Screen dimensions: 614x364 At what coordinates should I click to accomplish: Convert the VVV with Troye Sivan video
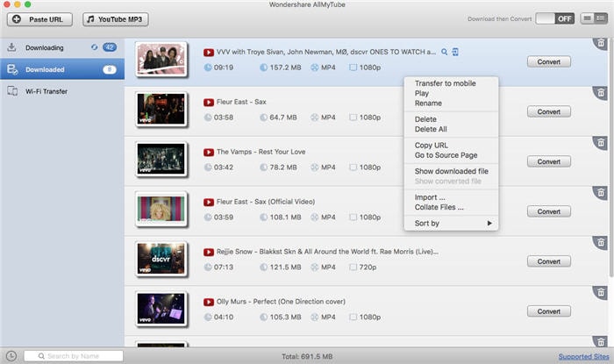pyautogui.click(x=548, y=62)
